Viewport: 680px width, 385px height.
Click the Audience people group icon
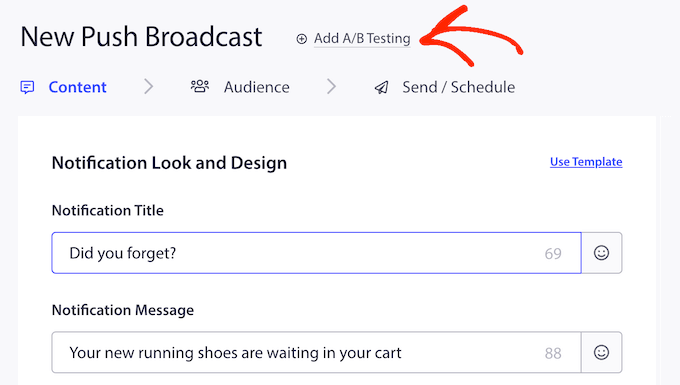click(x=200, y=86)
